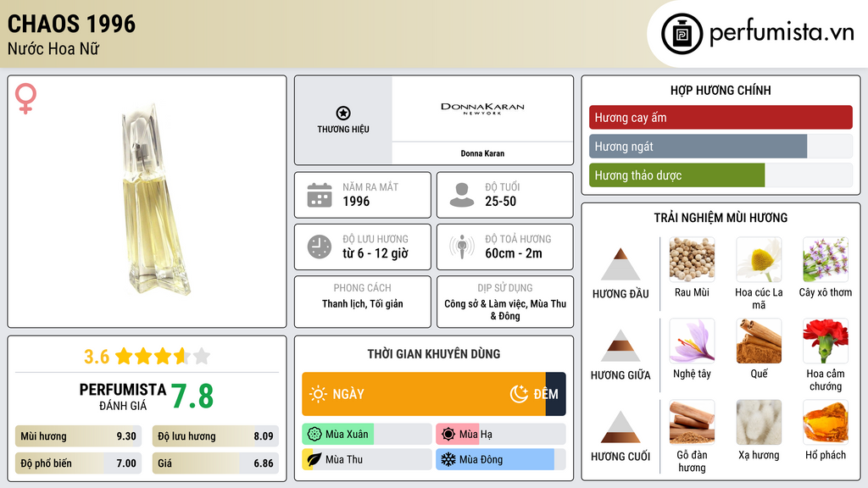Click the top notes pyramid icon

[x=620, y=264]
